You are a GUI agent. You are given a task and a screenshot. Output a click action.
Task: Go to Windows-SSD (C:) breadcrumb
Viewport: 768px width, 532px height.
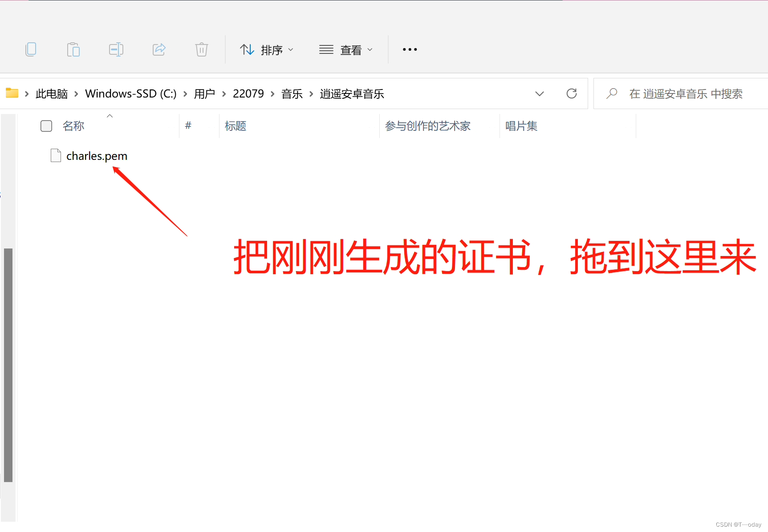tap(130, 94)
